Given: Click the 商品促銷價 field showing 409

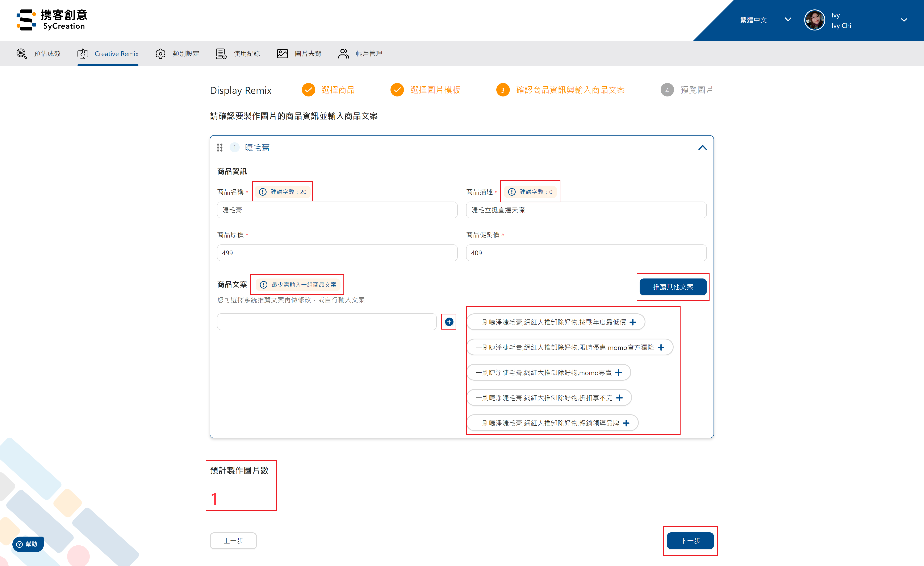Looking at the screenshot, I should click(586, 253).
